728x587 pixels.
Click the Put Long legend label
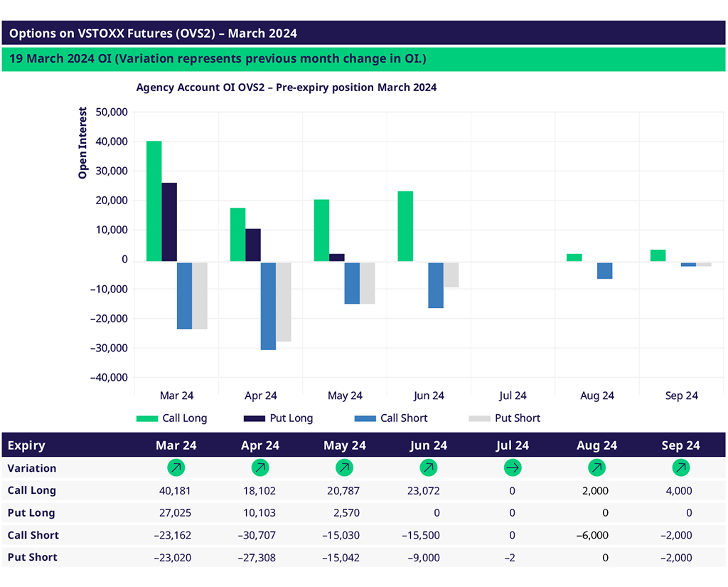click(291, 418)
